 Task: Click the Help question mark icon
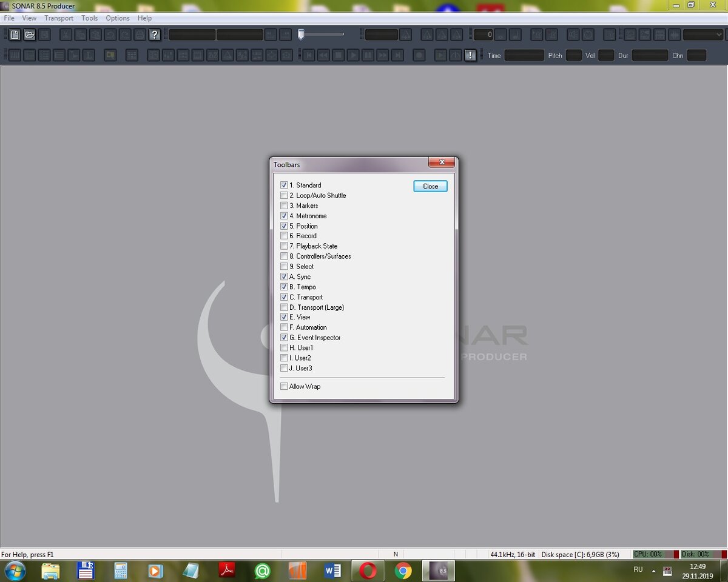click(155, 35)
